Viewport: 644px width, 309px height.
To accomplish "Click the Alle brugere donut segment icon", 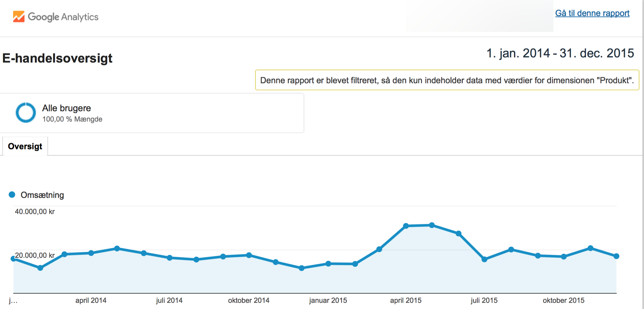I will (x=26, y=113).
